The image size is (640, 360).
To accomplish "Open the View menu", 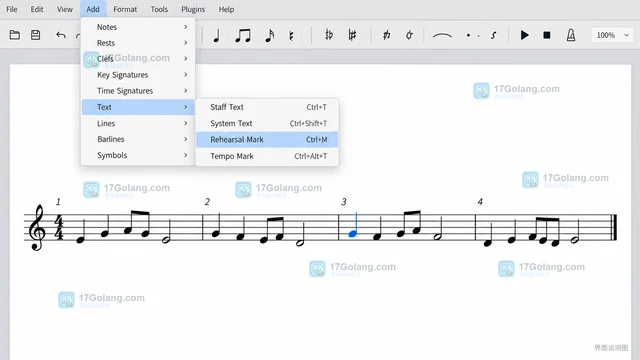I will pos(64,9).
